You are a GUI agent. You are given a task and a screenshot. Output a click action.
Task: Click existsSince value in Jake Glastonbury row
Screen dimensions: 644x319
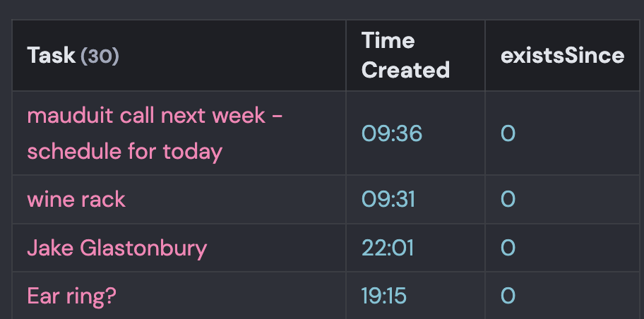508,248
